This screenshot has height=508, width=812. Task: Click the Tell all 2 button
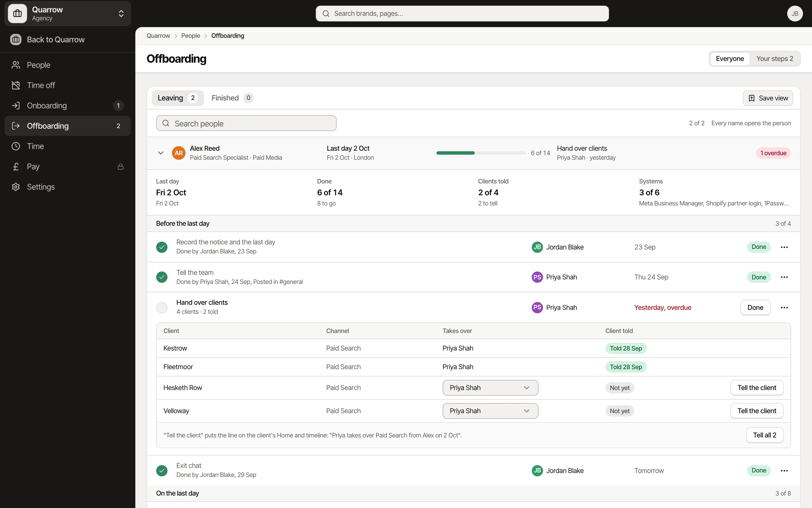[x=764, y=435]
